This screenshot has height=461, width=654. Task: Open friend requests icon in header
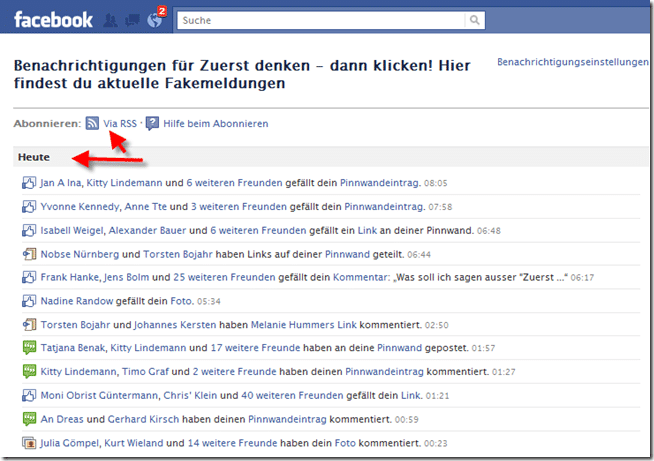pyautogui.click(x=111, y=20)
